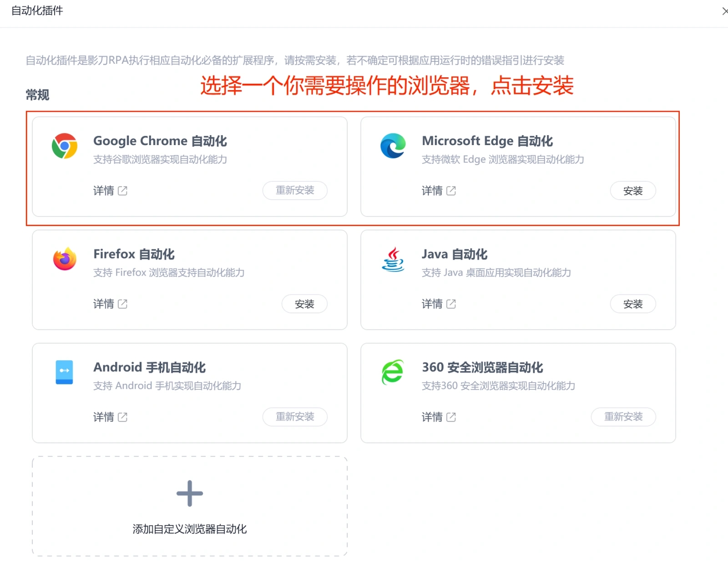Click the Firefox 自动化 title
Image resolution: width=728 pixels, height=564 pixels.
pyautogui.click(x=134, y=254)
